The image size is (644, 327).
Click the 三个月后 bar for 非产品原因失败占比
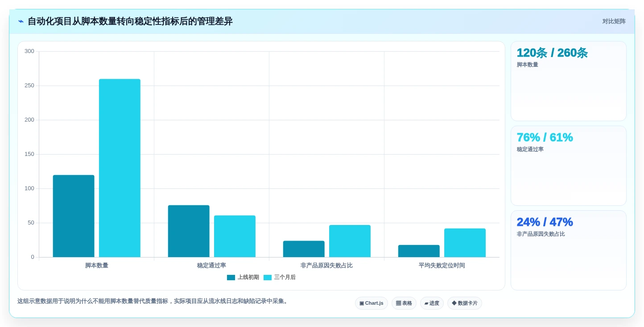pyautogui.click(x=350, y=241)
